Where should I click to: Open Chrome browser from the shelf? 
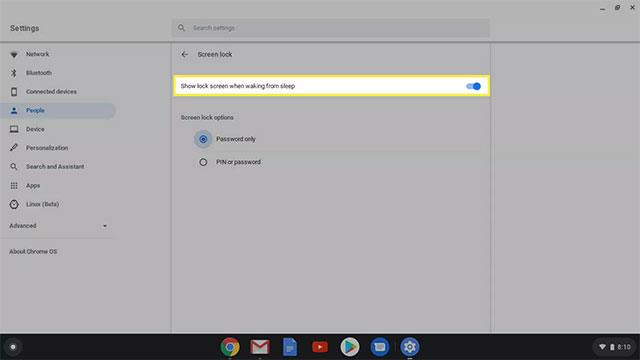click(230, 347)
